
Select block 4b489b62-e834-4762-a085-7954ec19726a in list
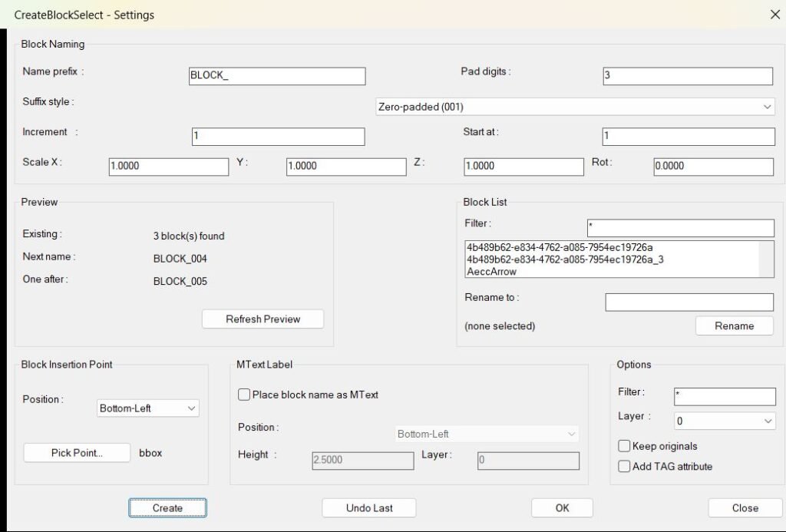pos(560,247)
